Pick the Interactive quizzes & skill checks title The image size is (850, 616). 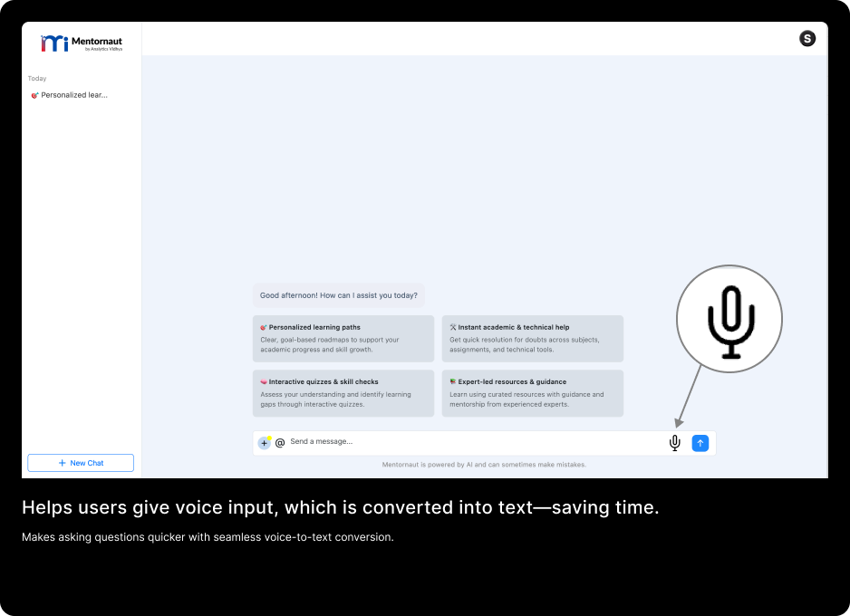coord(324,381)
